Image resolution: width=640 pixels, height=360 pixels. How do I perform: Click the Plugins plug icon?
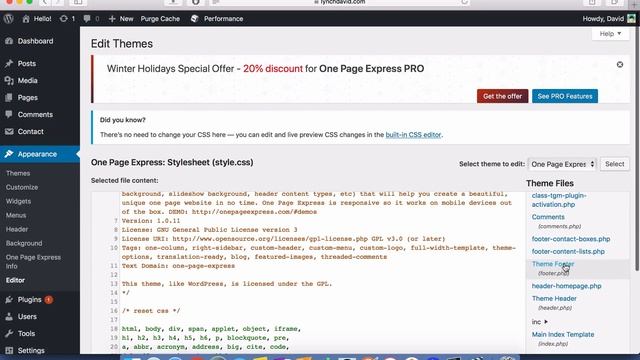9,300
